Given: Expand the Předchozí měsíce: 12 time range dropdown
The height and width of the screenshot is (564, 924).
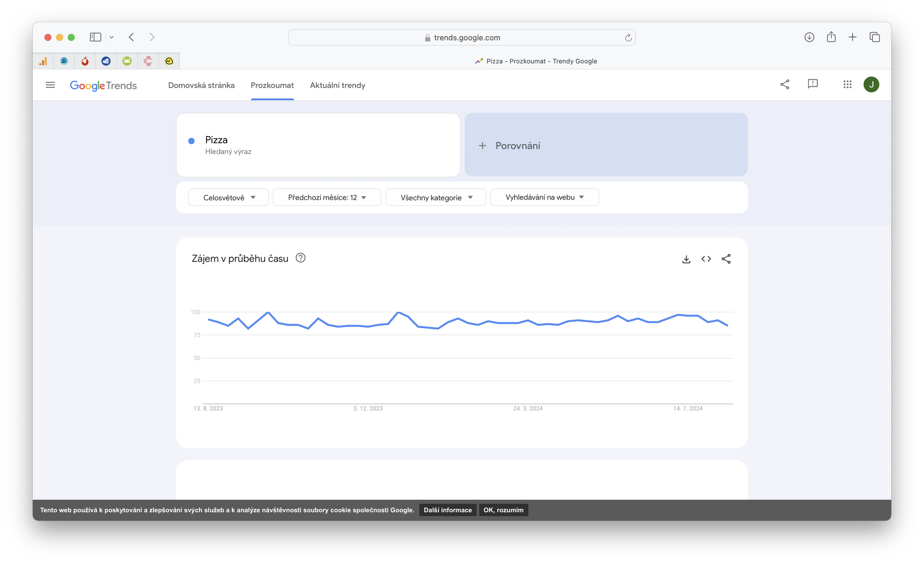Looking at the screenshot, I should coord(326,197).
